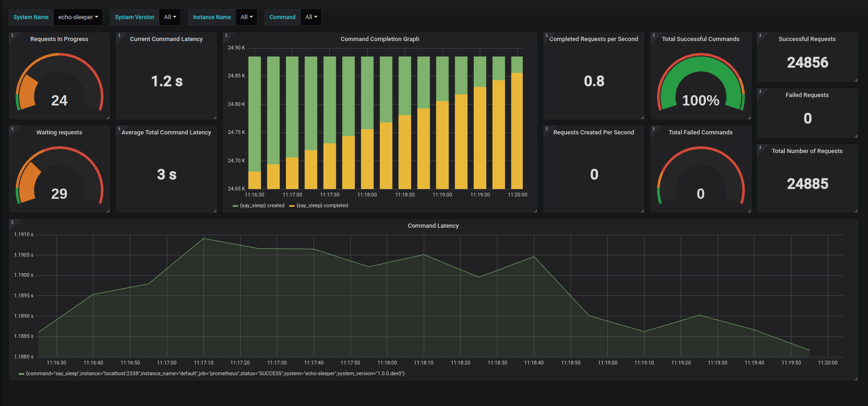Click the info icon on Requests In Progress panel
Image resolution: width=868 pixels, height=406 pixels.
coord(12,35)
